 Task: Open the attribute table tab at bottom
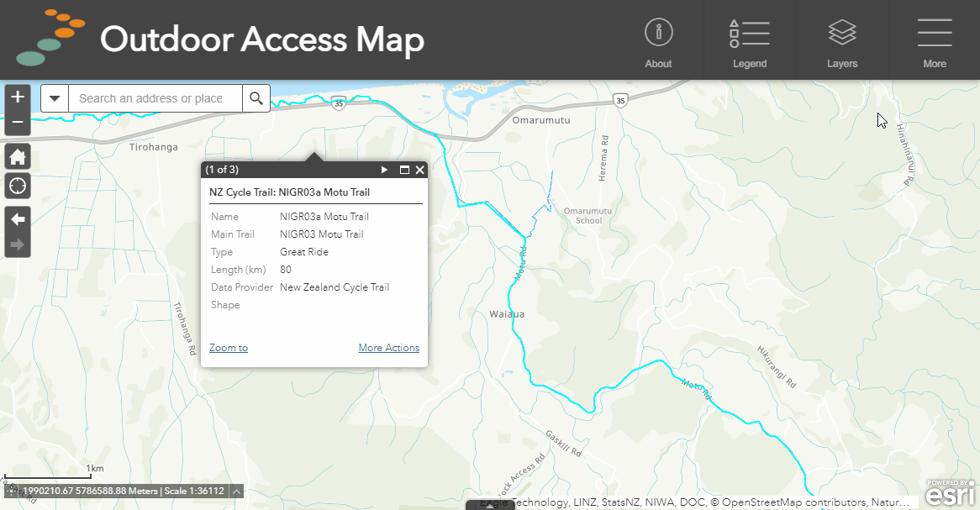tap(490, 505)
